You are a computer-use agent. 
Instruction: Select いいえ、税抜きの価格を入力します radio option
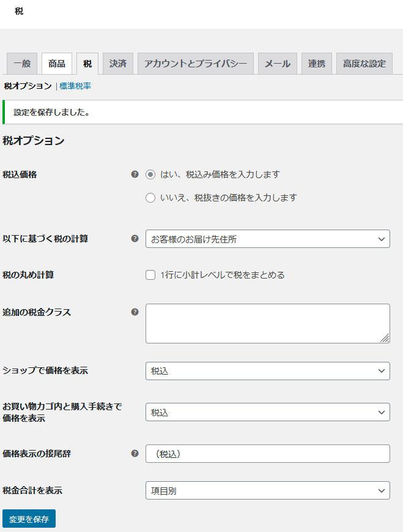click(150, 198)
